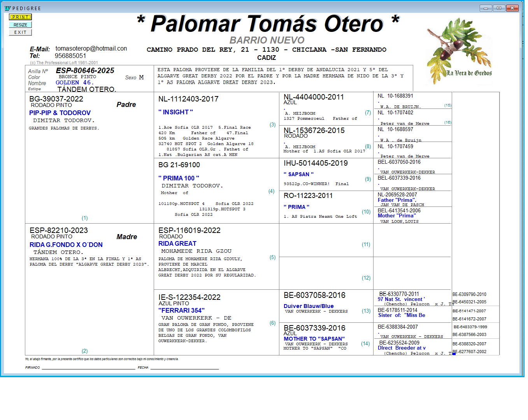Select the "SAPSAN" ancestor entry
The height and width of the screenshot is (420, 528).
point(298,174)
